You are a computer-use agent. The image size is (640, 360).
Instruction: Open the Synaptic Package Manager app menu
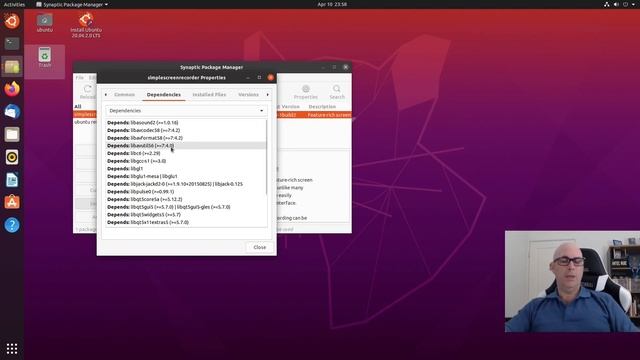(x=72, y=4)
